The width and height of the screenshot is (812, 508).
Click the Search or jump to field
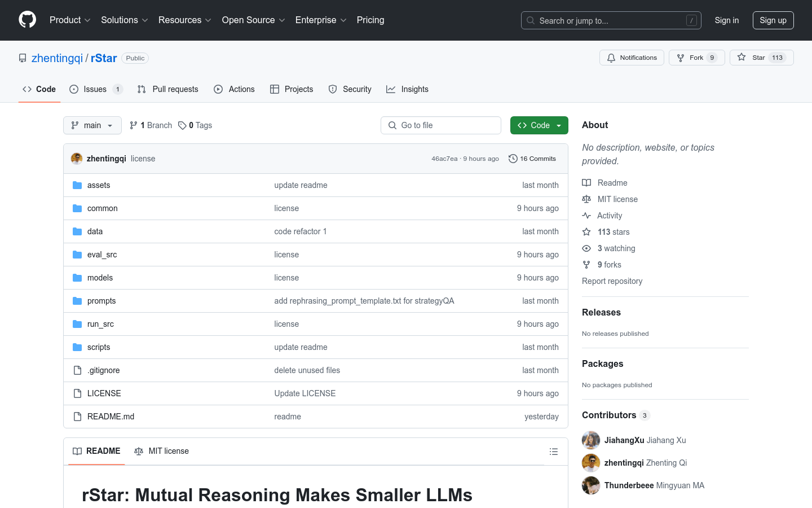[x=611, y=20]
